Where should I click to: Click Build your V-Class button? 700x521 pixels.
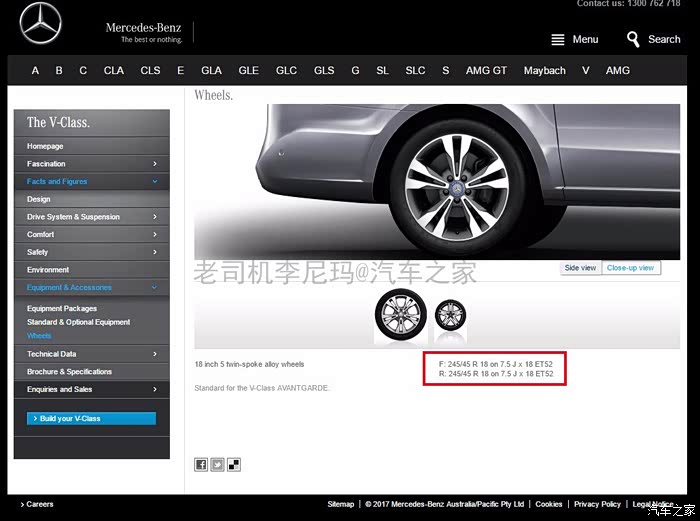coord(91,419)
